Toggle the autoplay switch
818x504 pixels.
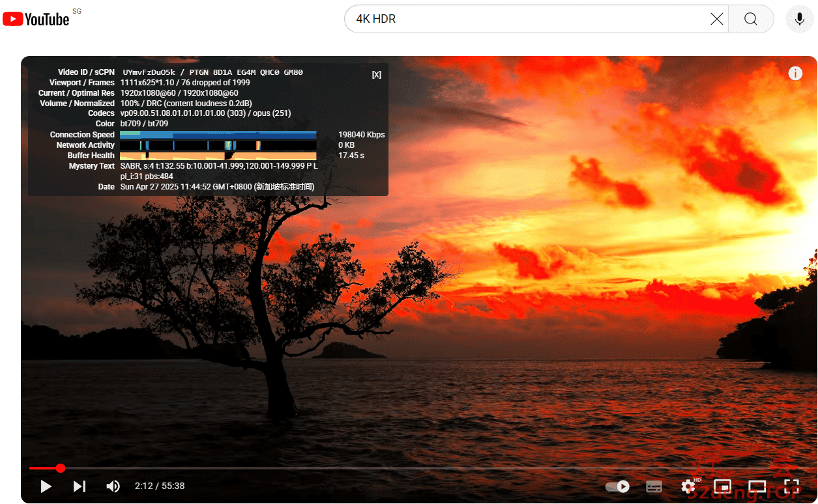click(x=617, y=486)
